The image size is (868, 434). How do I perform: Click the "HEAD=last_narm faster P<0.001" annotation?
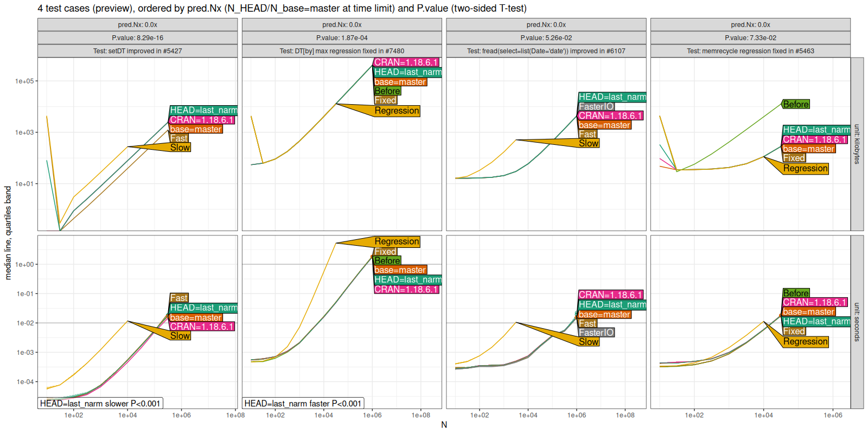303,403
